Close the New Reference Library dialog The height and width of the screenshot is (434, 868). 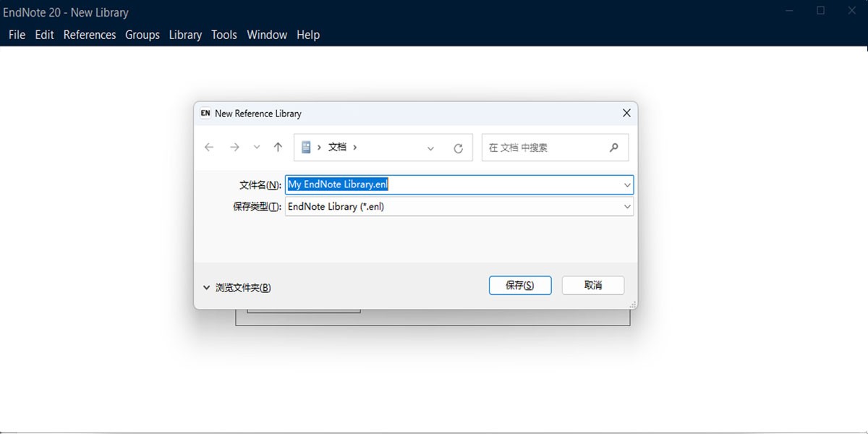[626, 113]
